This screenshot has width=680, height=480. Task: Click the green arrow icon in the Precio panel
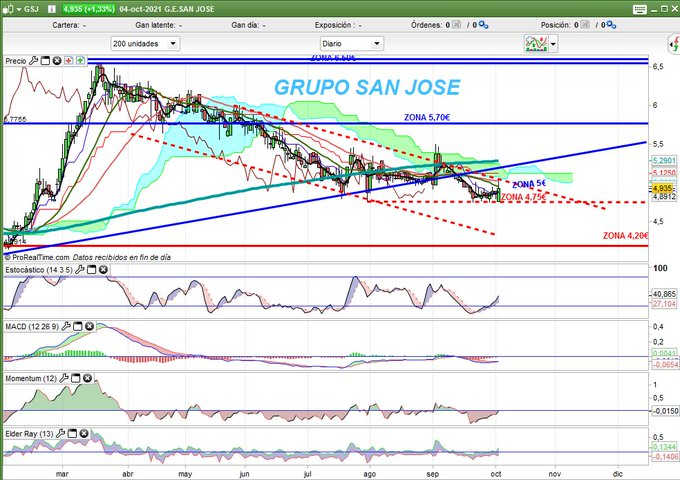80,61
